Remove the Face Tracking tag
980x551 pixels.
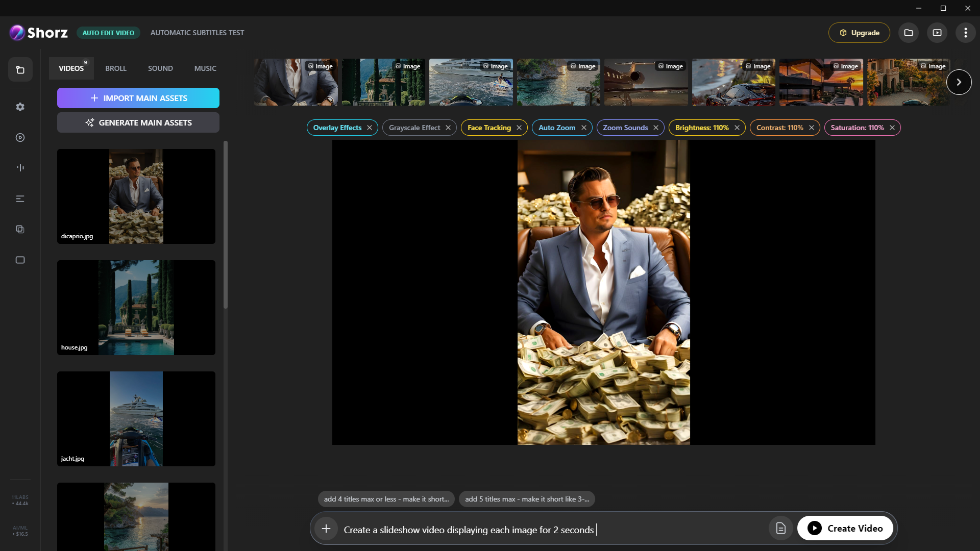[519, 128]
